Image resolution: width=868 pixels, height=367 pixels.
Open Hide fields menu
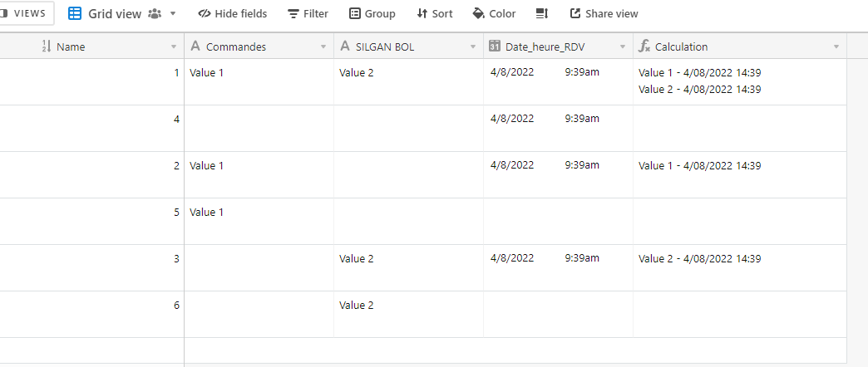tap(233, 14)
